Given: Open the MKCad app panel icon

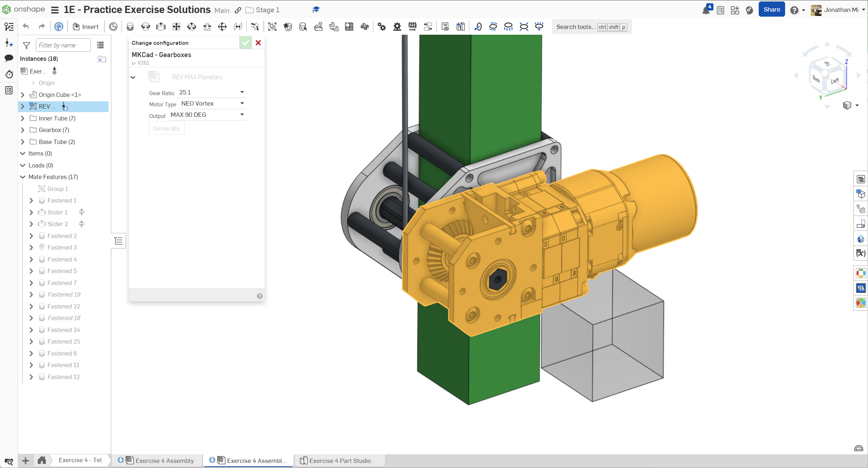Looking at the screenshot, I should pos(861,288).
